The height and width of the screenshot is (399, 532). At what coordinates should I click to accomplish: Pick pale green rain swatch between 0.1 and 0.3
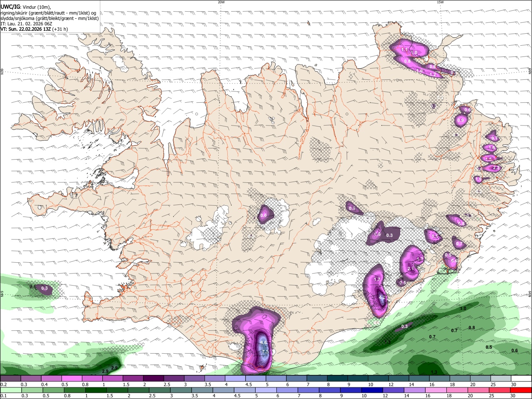pos(10,390)
